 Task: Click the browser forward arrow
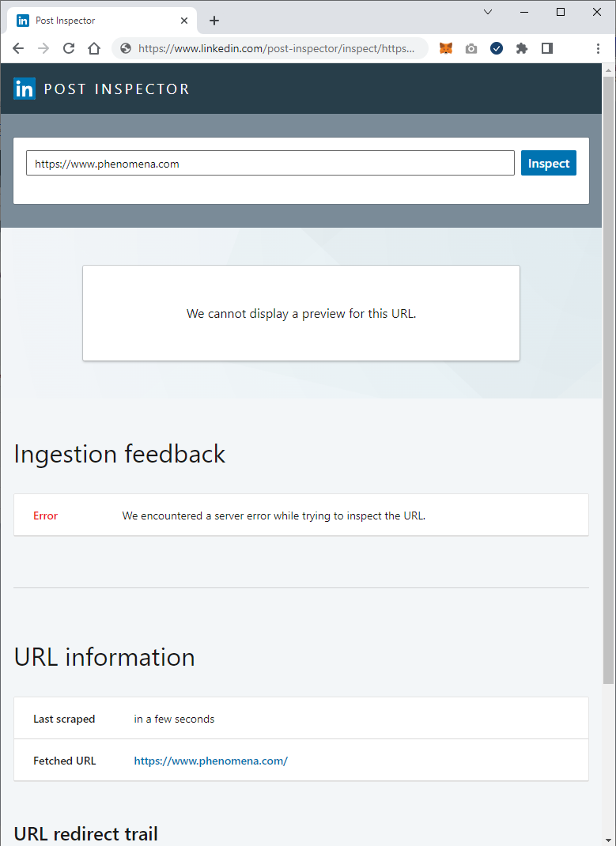43,48
